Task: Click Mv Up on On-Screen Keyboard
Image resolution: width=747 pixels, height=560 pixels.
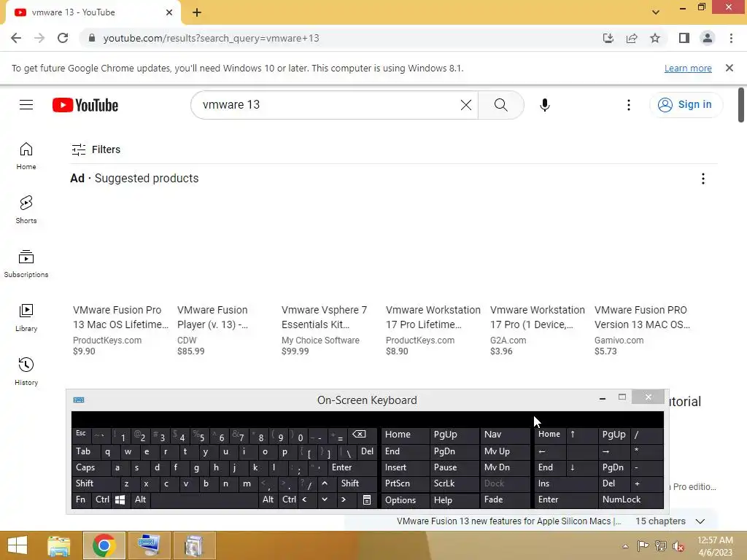Action: [504, 451]
